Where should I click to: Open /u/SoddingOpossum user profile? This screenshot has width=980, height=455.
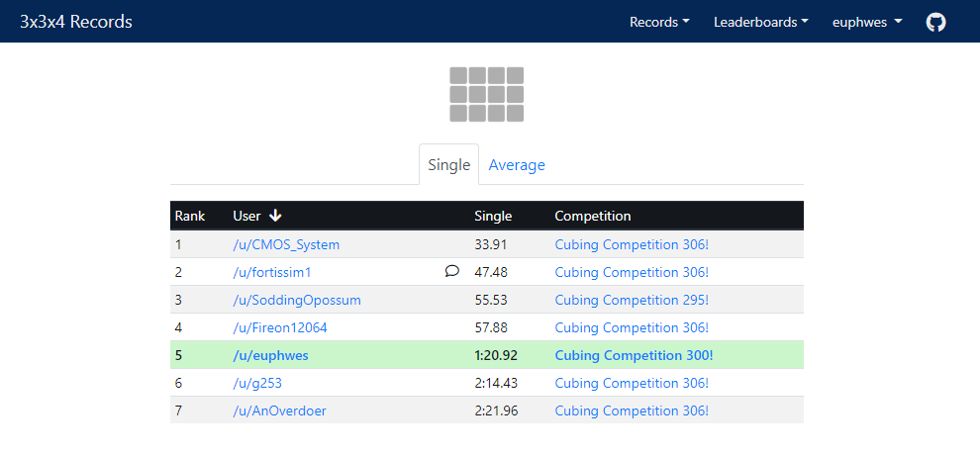tap(297, 301)
